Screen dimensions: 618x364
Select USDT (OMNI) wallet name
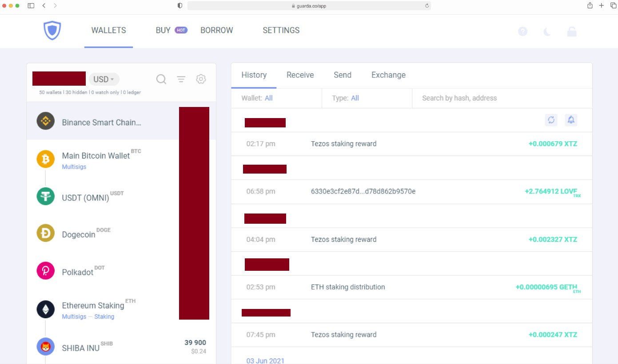[85, 198]
